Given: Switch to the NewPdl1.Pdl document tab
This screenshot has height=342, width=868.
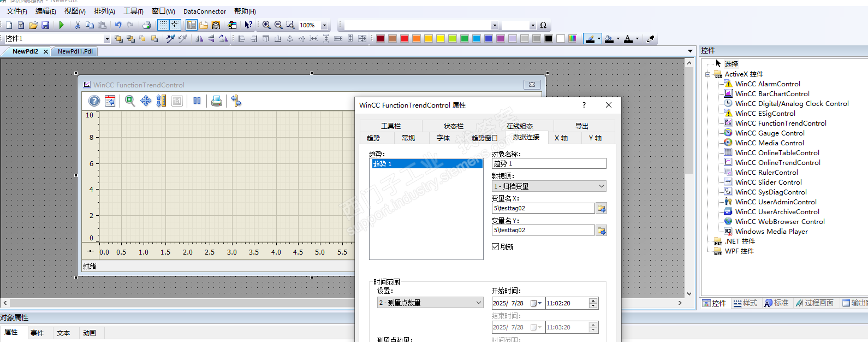Looking at the screenshot, I should pos(75,51).
